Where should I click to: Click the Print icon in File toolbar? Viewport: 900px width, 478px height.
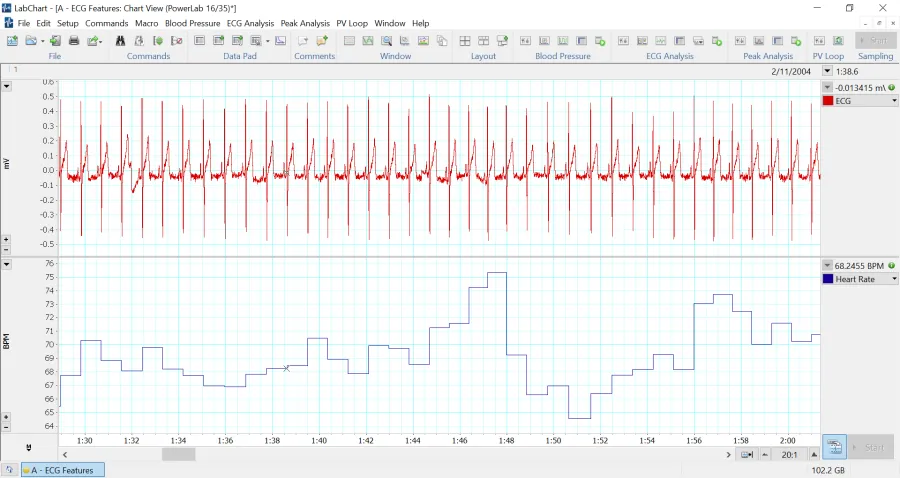coord(75,41)
